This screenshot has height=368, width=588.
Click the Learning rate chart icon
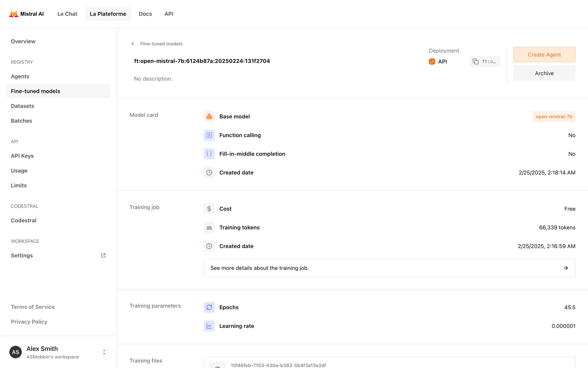point(209,326)
